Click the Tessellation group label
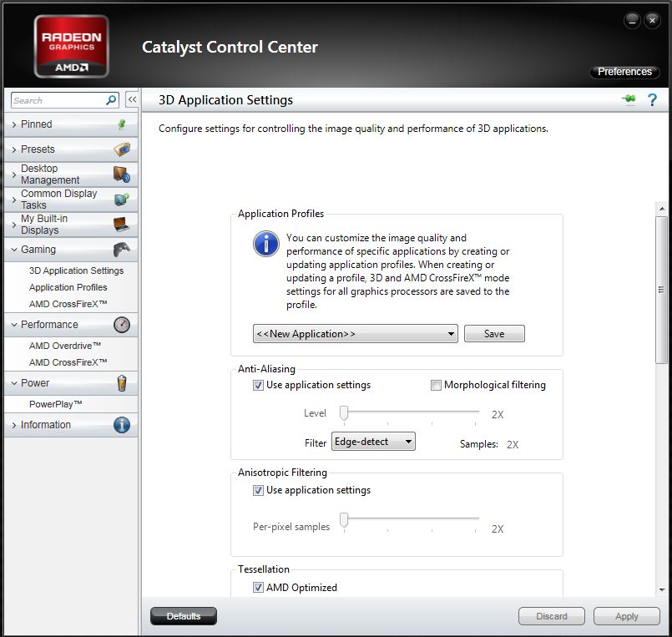Viewport: 672px width, 637px height. pyautogui.click(x=264, y=569)
